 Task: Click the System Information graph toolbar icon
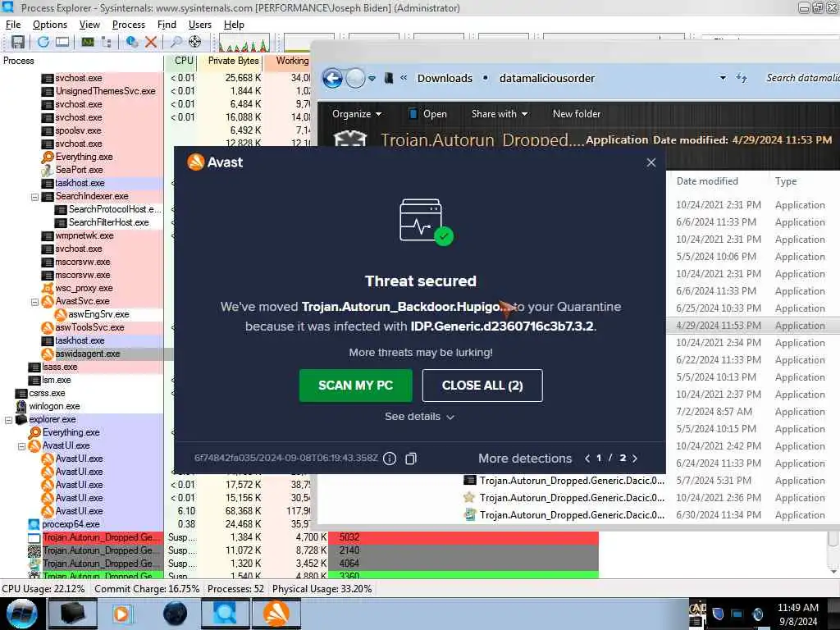click(x=88, y=42)
